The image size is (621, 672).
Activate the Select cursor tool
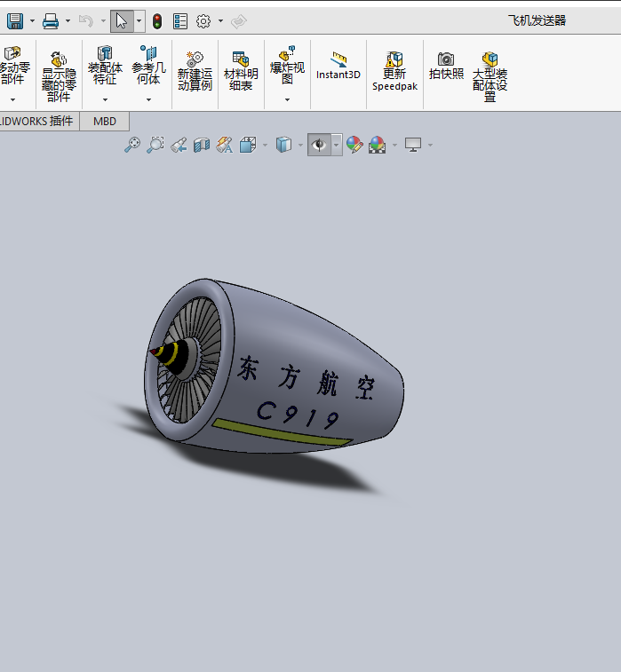pyautogui.click(x=122, y=21)
